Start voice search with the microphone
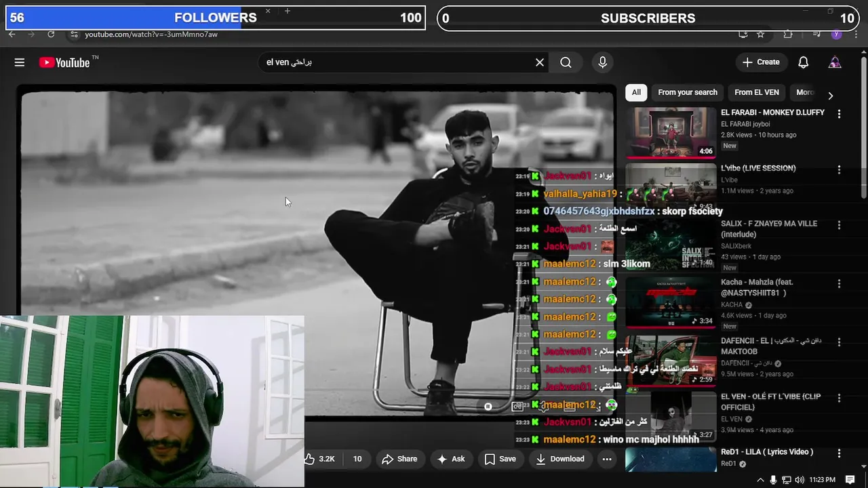The height and width of the screenshot is (488, 868). (x=602, y=62)
